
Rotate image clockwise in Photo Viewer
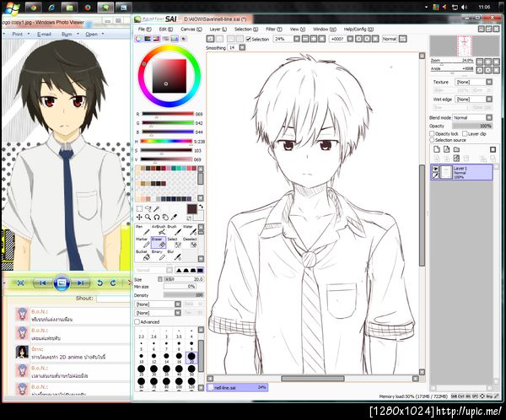click(113, 283)
